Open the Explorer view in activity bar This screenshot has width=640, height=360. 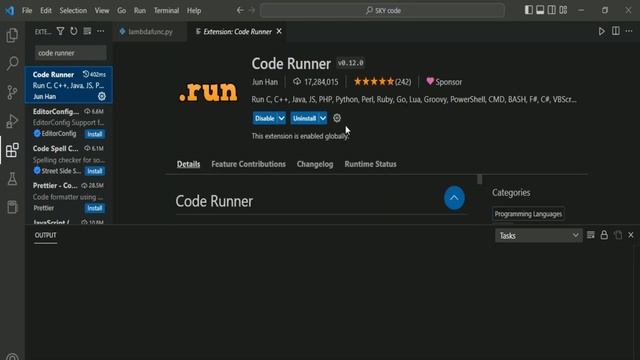pyautogui.click(x=12, y=35)
